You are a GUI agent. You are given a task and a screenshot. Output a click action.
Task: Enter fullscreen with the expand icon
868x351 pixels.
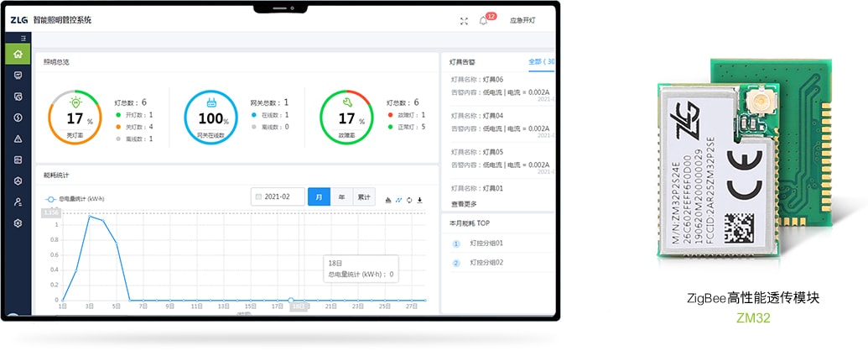click(464, 21)
